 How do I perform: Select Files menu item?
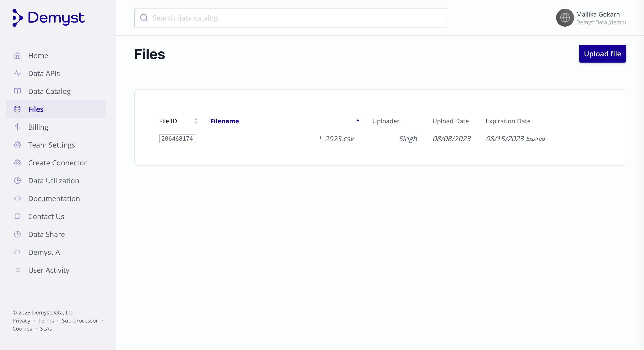(36, 109)
